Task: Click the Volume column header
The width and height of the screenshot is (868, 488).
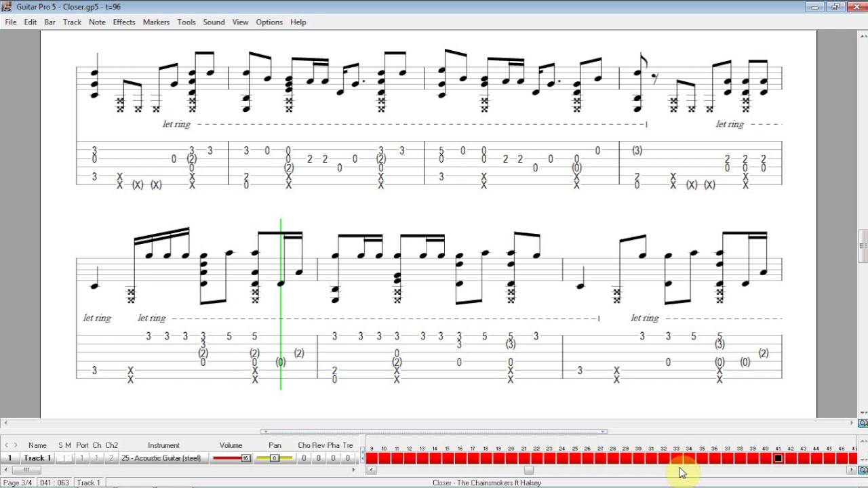Action: pos(231,445)
